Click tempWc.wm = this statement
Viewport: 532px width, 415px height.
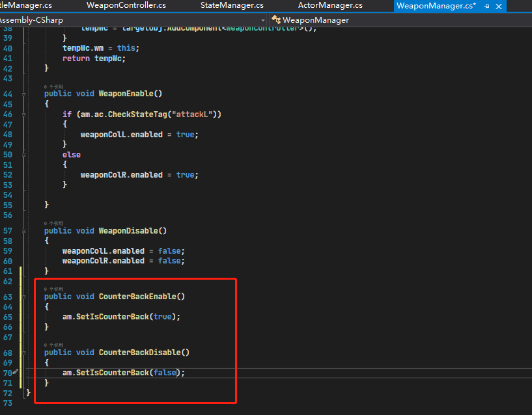[x=101, y=48]
